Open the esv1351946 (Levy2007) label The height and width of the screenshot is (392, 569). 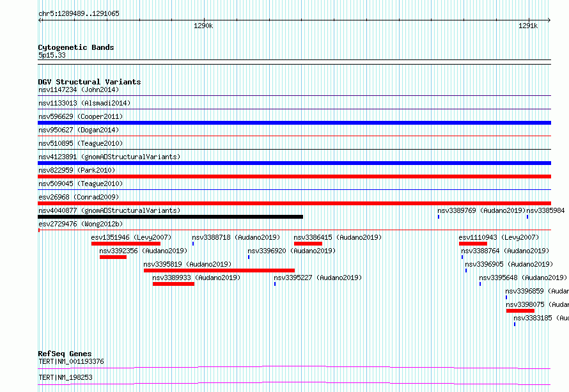click(131, 237)
